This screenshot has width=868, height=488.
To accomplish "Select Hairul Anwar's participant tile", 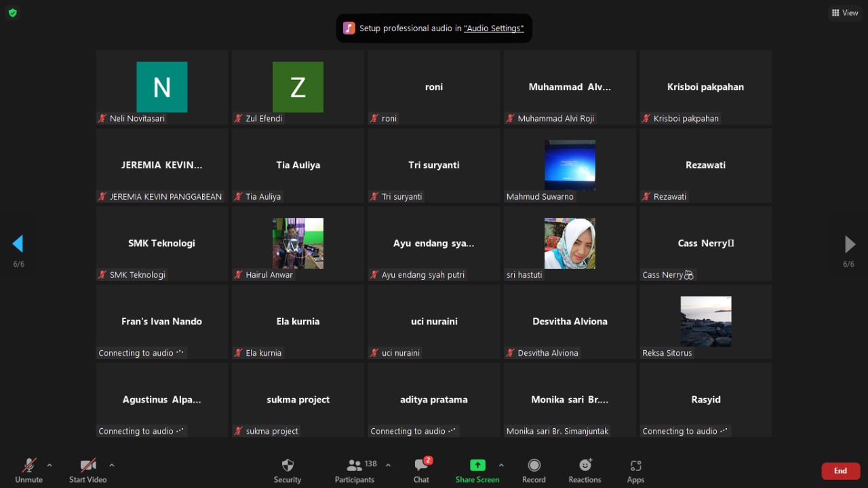I will click(298, 244).
